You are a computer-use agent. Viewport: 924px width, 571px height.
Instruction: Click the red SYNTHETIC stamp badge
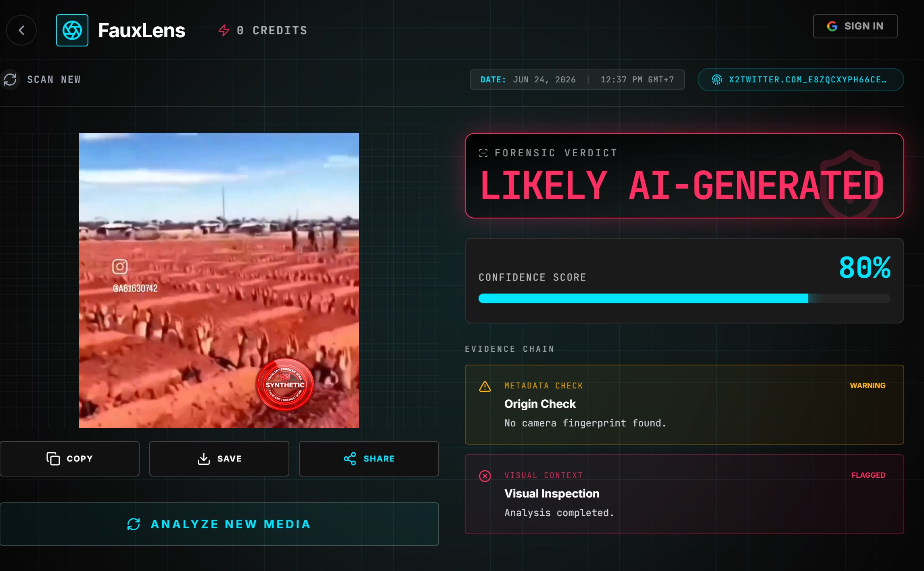click(x=285, y=385)
